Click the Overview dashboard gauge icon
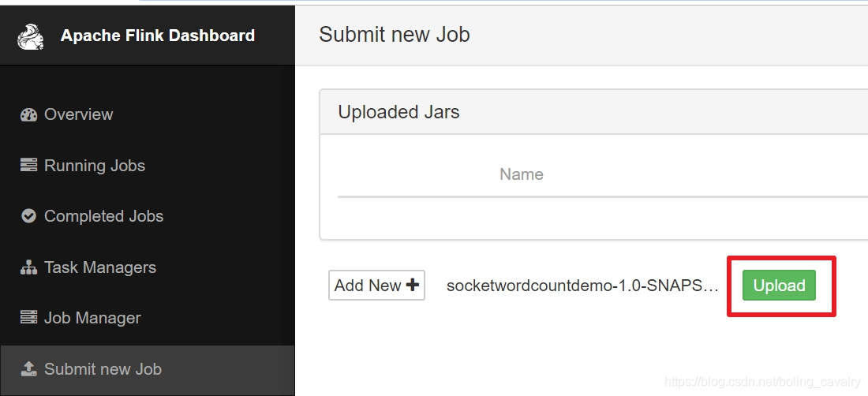The width and height of the screenshot is (868, 396). pyautogui.click(x=28, y=115)
